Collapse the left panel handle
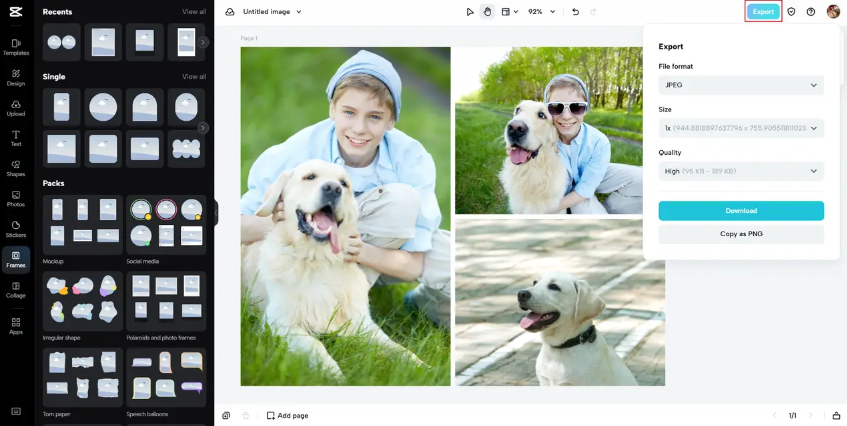 [x=216, y=213]
